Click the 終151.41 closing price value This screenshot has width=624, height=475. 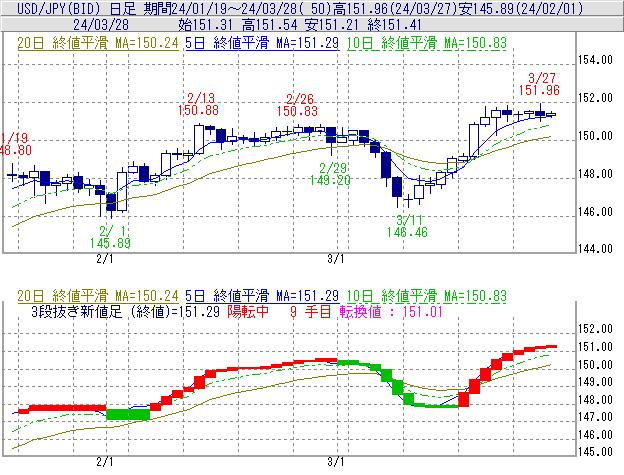(x=395, y=25)
